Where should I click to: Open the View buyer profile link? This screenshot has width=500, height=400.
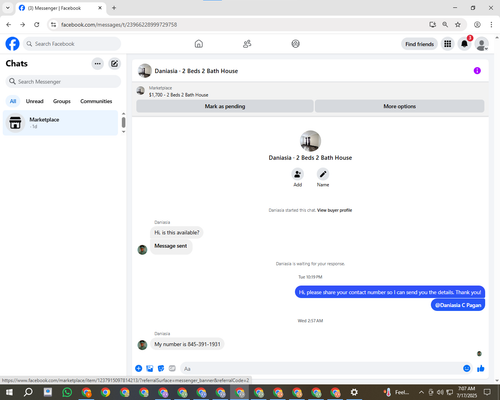pos(334,210)
